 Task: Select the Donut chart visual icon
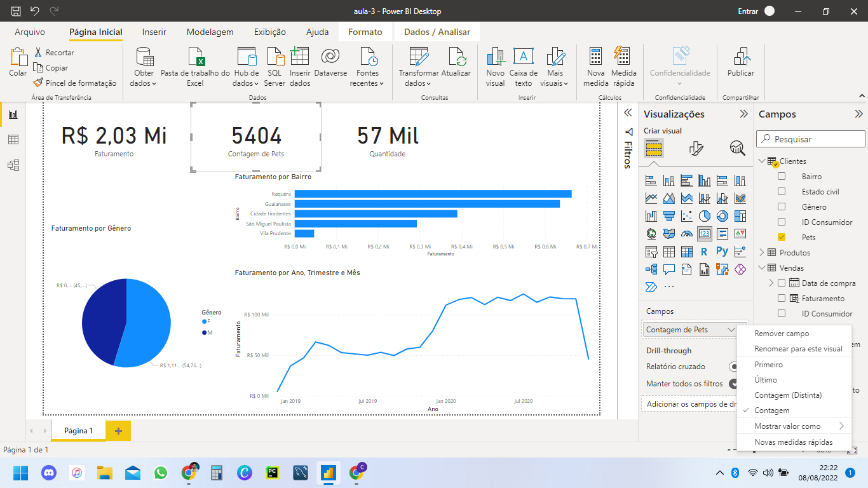point(722,216)
